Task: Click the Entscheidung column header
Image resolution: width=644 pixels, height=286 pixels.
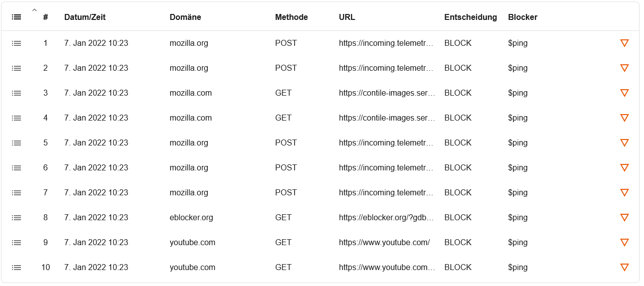Action: [471, 17]
